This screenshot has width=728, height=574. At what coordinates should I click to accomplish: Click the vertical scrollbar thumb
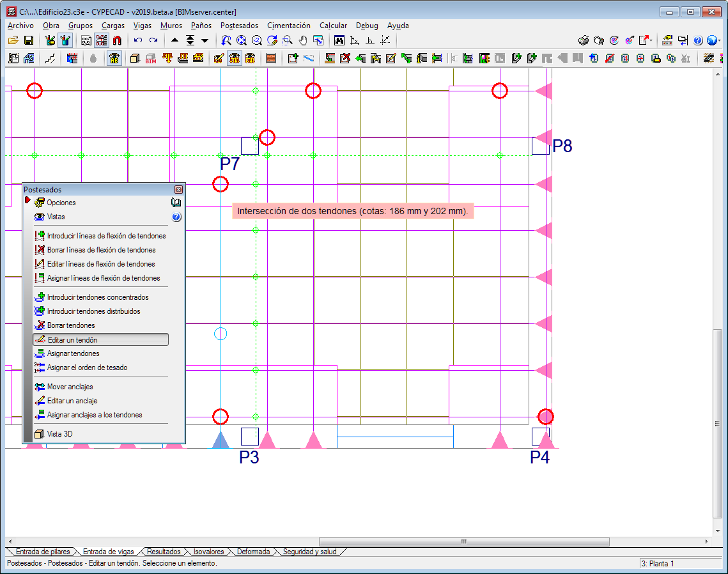(x=717, y=424)
